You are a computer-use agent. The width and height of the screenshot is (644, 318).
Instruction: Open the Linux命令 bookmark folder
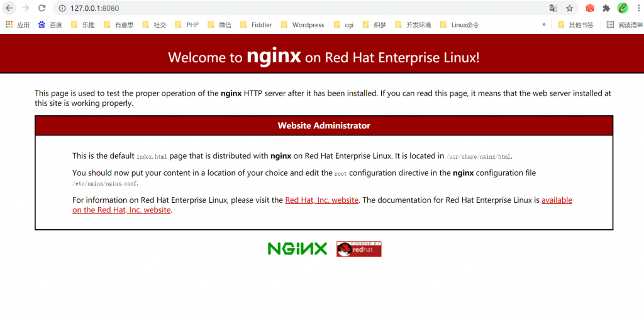pyautogui.click(x=460, y=25)
